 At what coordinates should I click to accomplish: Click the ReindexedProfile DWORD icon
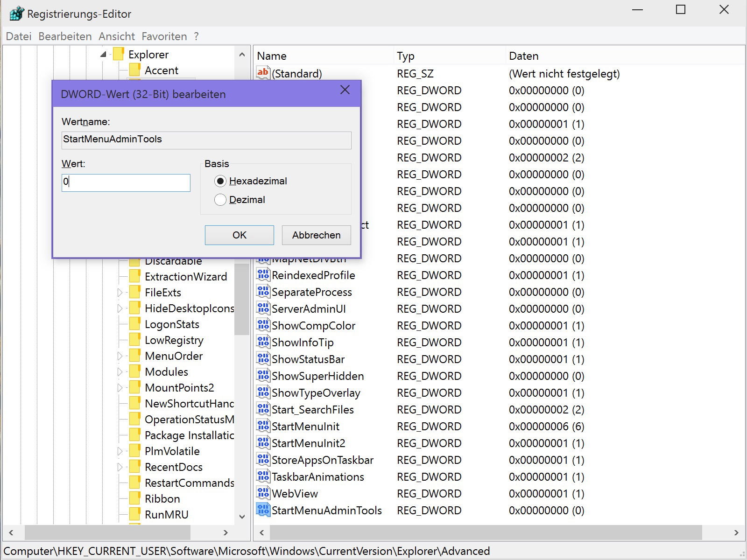tap(263, 275)
